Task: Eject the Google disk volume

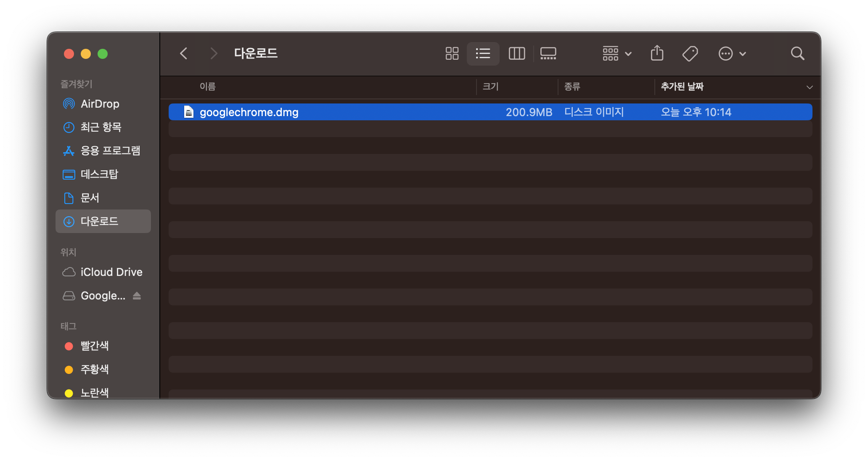Action: point(137,296)
